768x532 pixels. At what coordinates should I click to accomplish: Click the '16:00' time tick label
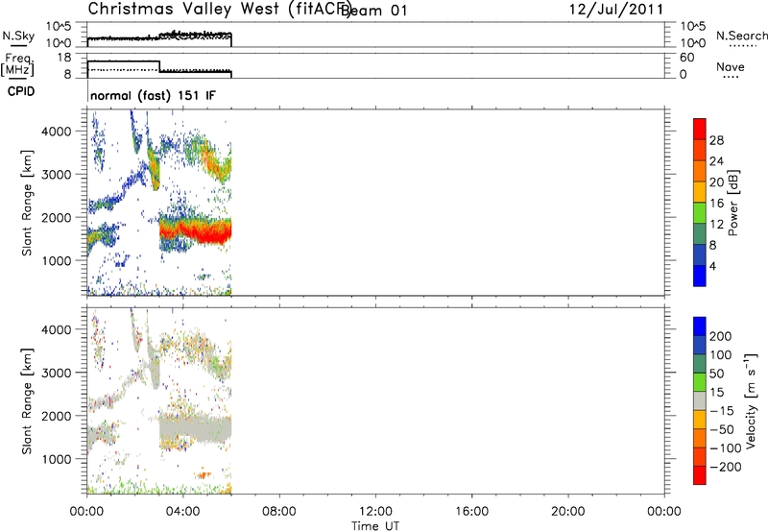(x=471, y=512)
